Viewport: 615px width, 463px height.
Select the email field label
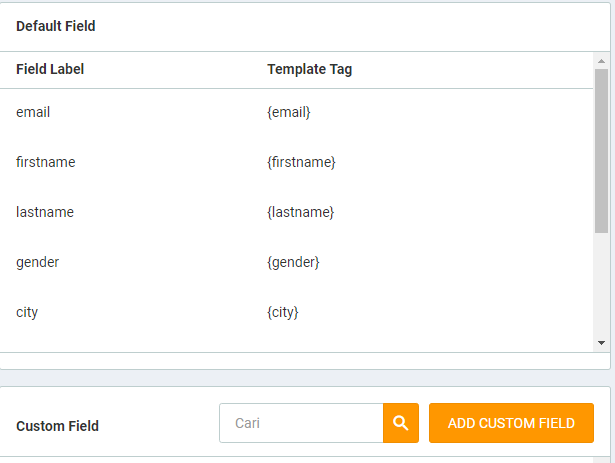33,112
